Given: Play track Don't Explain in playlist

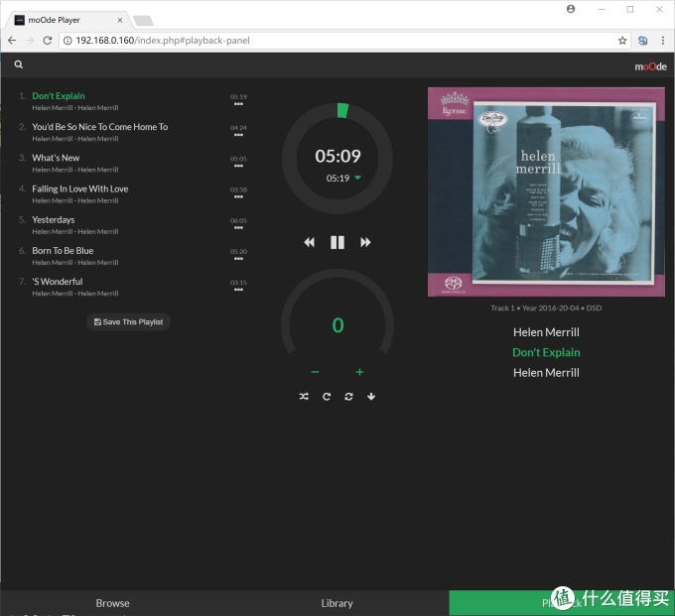Looking at the screenshot, I should (x=59, y=96).
